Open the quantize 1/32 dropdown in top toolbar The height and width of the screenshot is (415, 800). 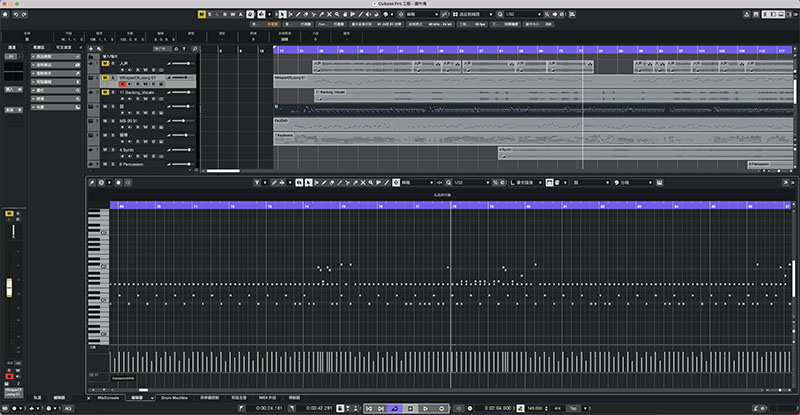coord(523,14)
